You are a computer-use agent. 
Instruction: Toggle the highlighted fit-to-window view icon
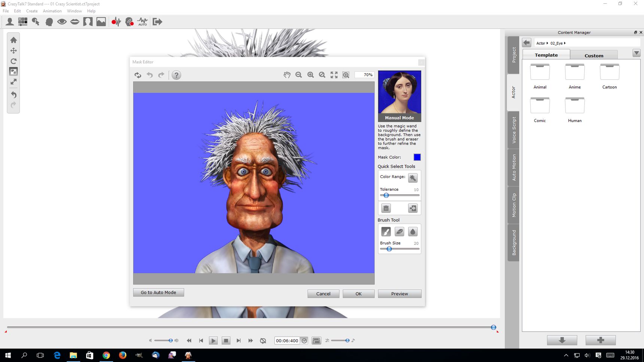[13, 71]
